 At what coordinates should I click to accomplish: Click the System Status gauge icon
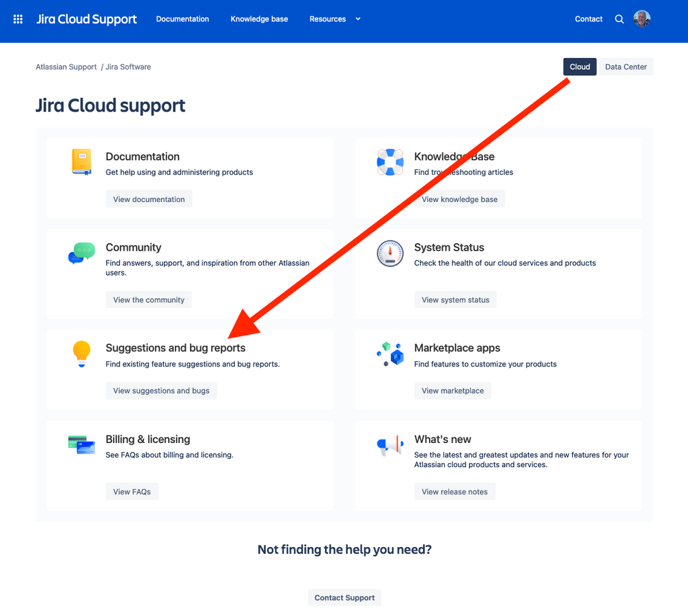390,254
